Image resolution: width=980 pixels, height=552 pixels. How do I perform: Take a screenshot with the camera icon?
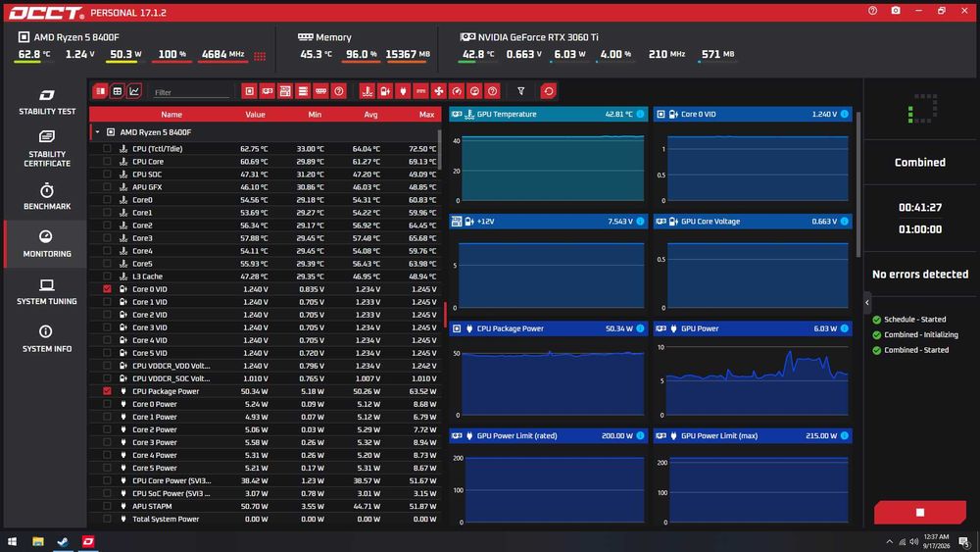896,11
